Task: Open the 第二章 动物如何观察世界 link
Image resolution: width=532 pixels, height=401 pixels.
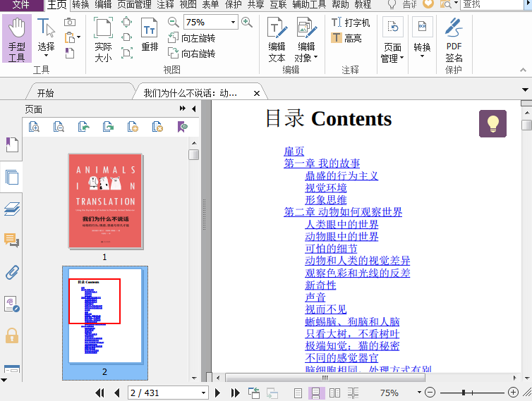Action: [343, 212]
